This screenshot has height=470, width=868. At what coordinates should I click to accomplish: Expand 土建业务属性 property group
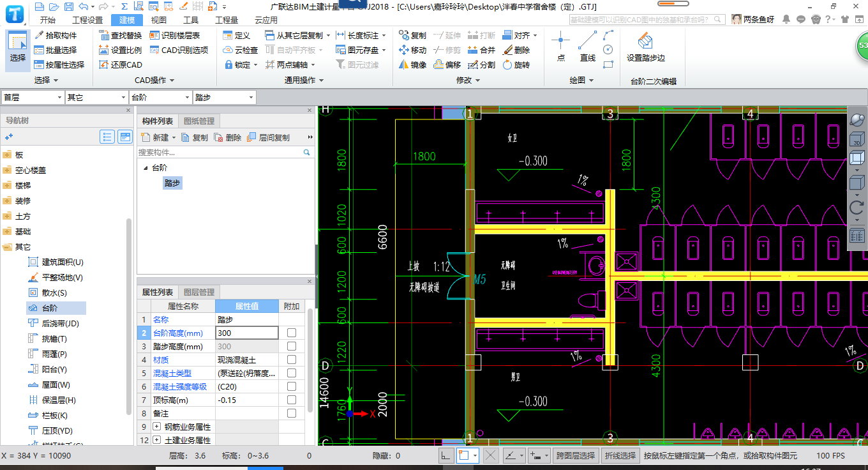point(157,440)
